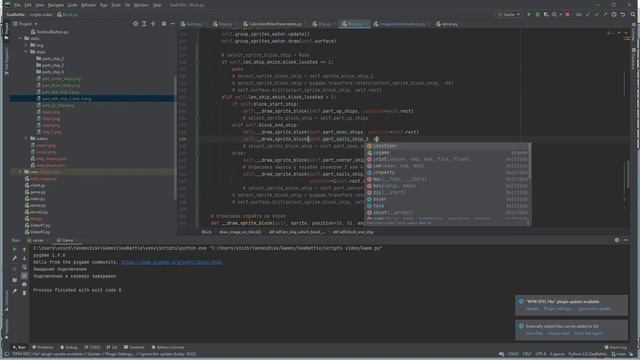Open Run panel settings gear
This screenshot has width=640, height=360.
tap(617, 240)
